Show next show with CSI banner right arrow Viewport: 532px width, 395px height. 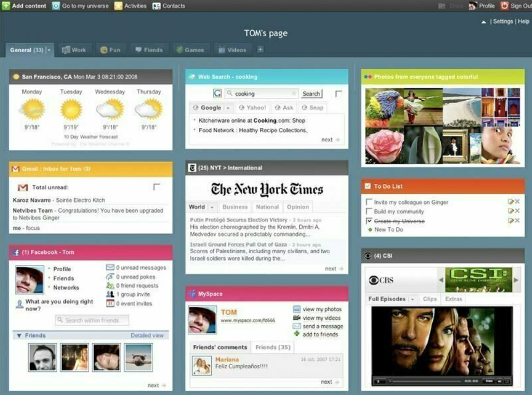pyautogui.click(x=516, y=280)
